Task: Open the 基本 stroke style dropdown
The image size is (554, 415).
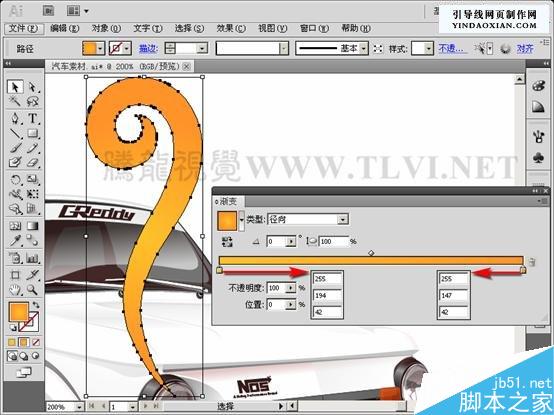Action: [364, 48]
